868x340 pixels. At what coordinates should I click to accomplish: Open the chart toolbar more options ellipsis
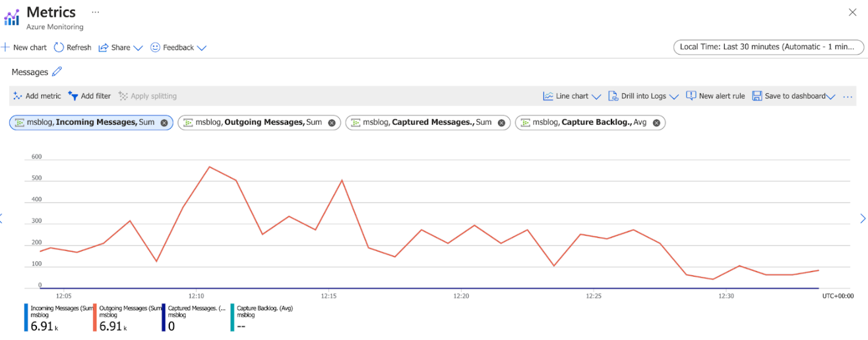click(848, 96)
